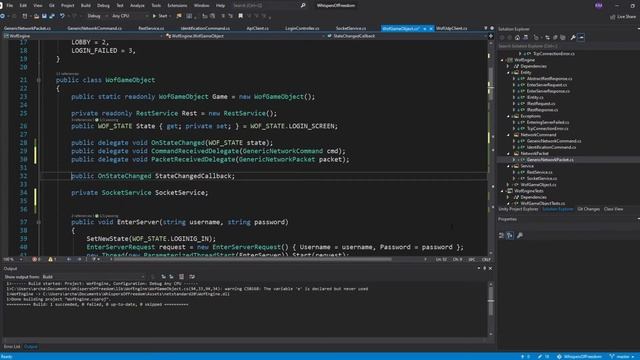Collapse the WofEngineTests project node
The height and width of the screenshot is (360, 640).
502,191
